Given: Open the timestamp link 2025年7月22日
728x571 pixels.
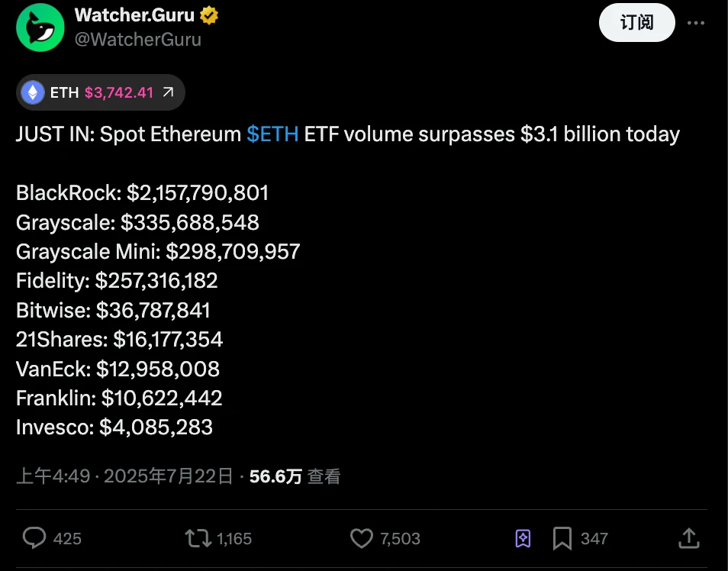Looking at the screenshot, I should (x=169, y=476).
